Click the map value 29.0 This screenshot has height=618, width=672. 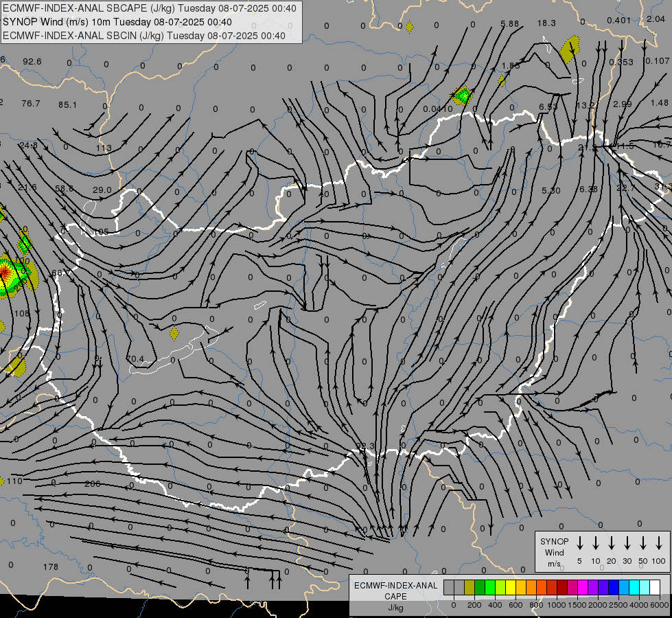pyautogui.click(x=102, y=190)
